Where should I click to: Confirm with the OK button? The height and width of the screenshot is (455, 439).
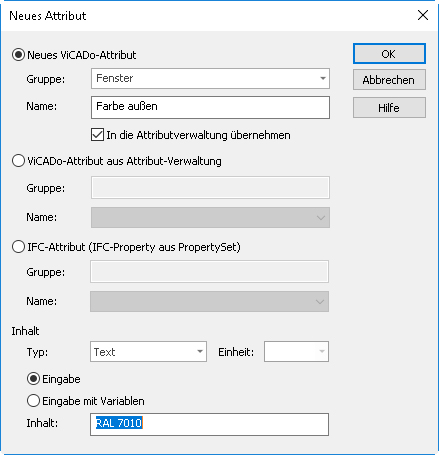click(x=389, y=54)
